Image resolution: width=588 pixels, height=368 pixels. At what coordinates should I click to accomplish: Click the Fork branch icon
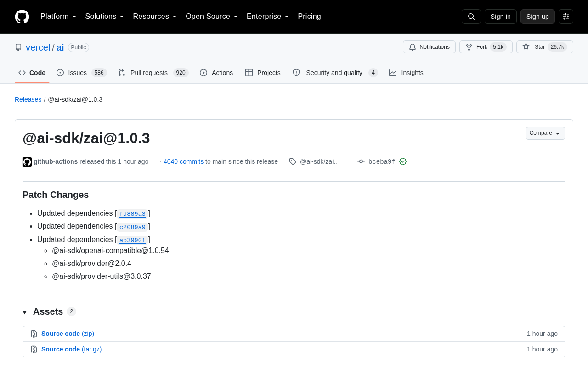tap(469, 47)
